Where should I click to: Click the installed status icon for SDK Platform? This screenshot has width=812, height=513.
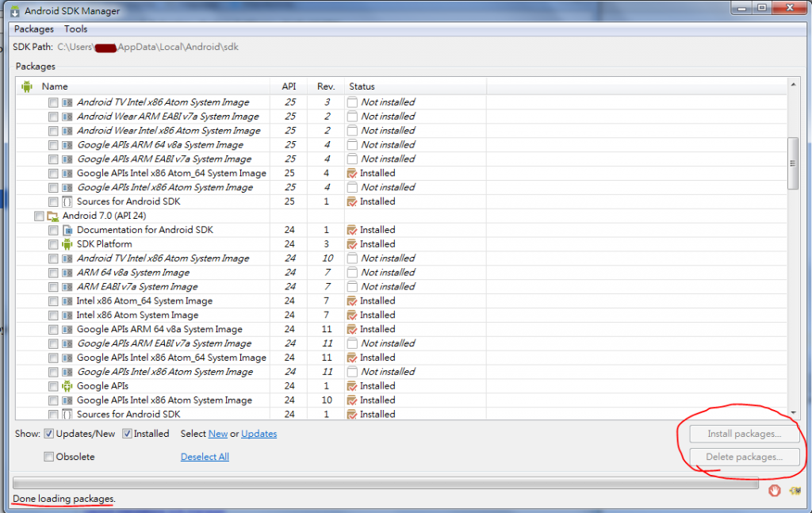point(352,244)
